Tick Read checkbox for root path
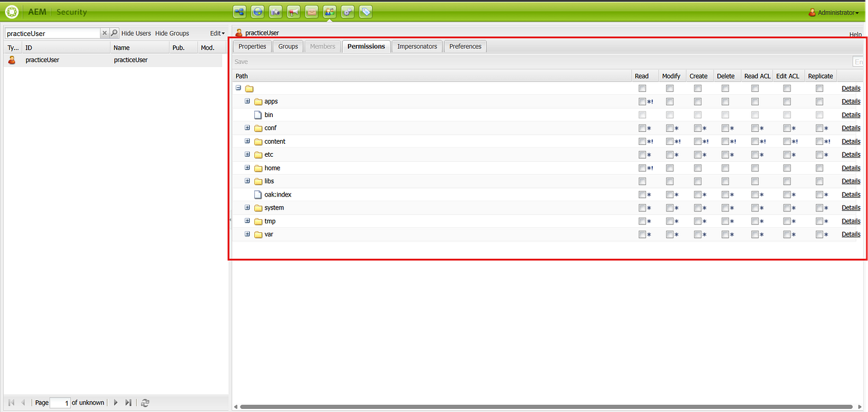 point(642,89)
